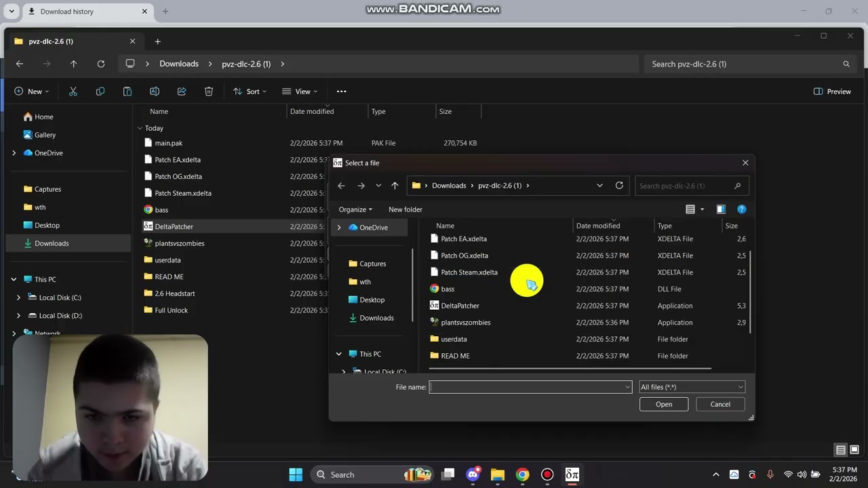The width and height of the screenshot is (868, 488).
Task: Expand address bar history in dialog
Action: pos(599,186)
